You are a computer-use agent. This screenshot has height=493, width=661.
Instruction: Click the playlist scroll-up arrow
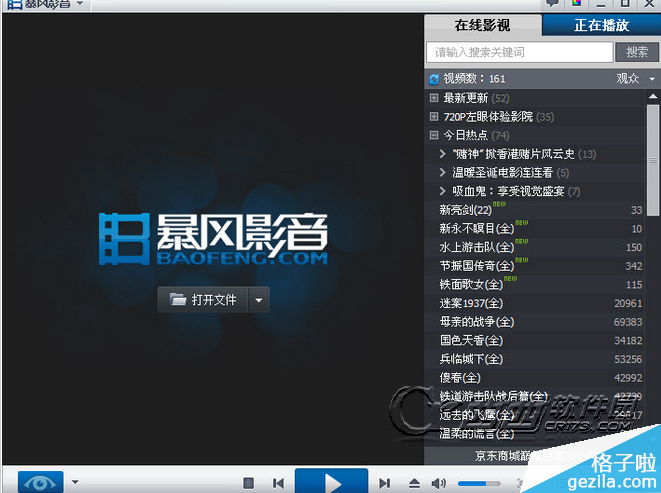(653, 97)
